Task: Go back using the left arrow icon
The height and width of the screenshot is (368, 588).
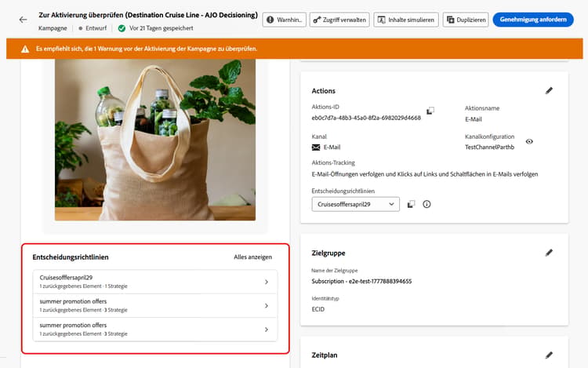Action: (24, 20)
